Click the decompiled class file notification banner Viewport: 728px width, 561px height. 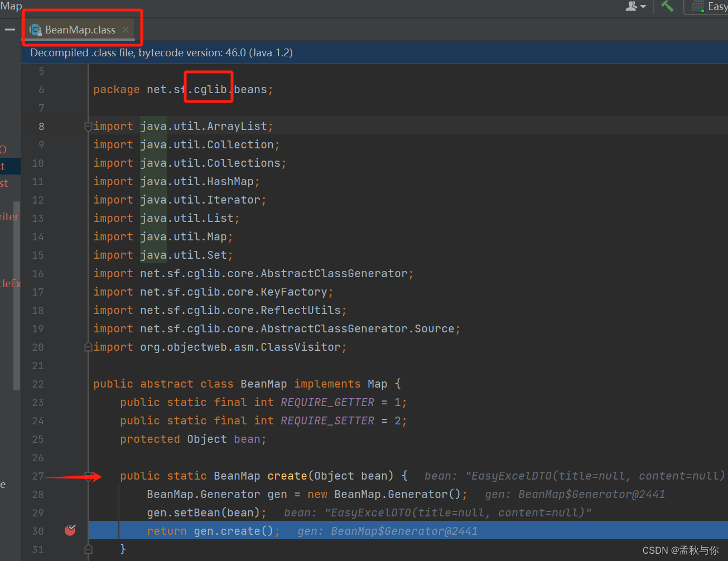(374, 52)
